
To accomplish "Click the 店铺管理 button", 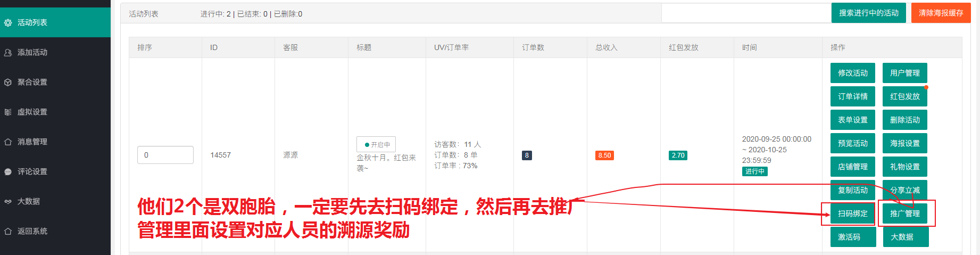I will [853, 167].
